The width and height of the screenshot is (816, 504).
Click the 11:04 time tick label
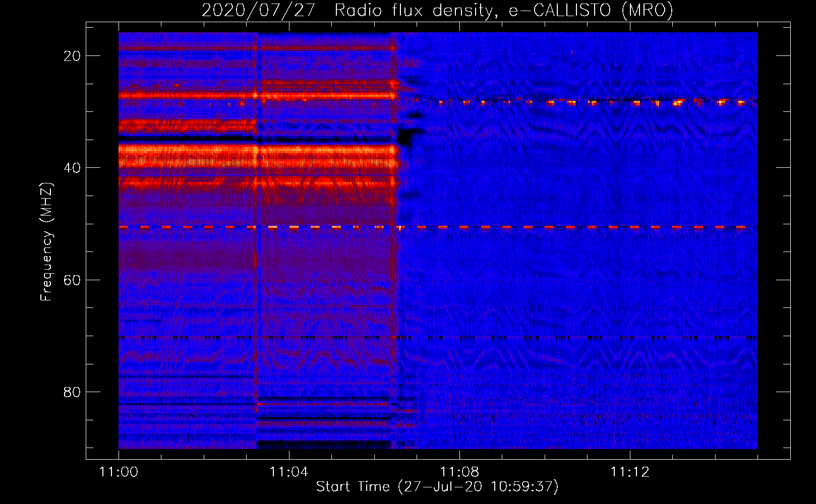[289, 472]
